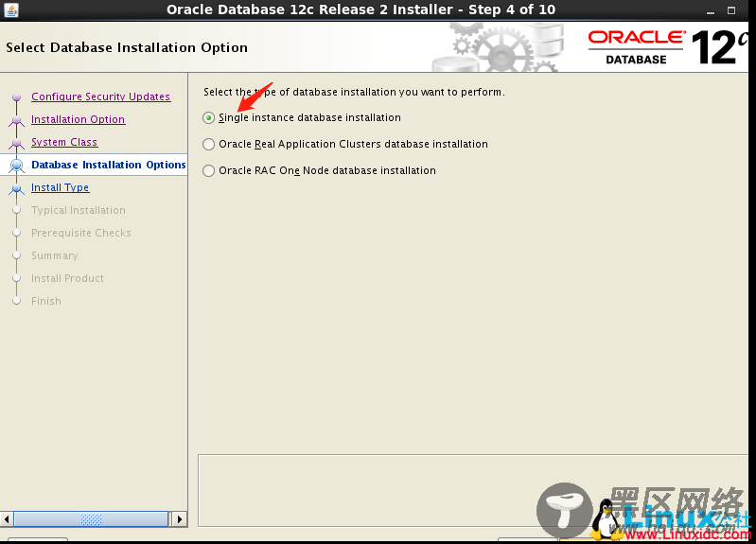Select Database Installation Options in the sidebar
The height and width of the screenshot is (544, 756).
click(x=109, y=165)
